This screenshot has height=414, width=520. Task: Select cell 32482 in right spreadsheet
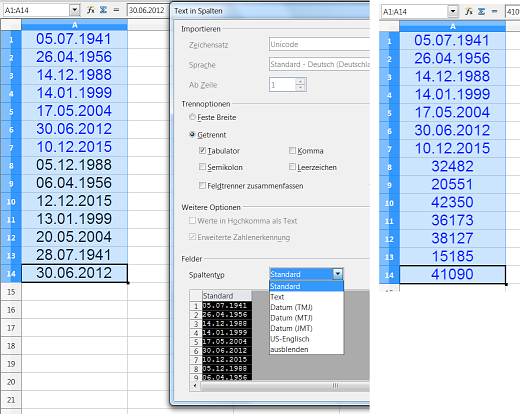(452, 166)
